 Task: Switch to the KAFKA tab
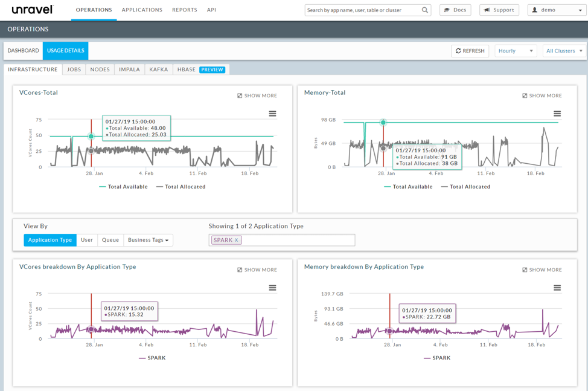point(158,69)
